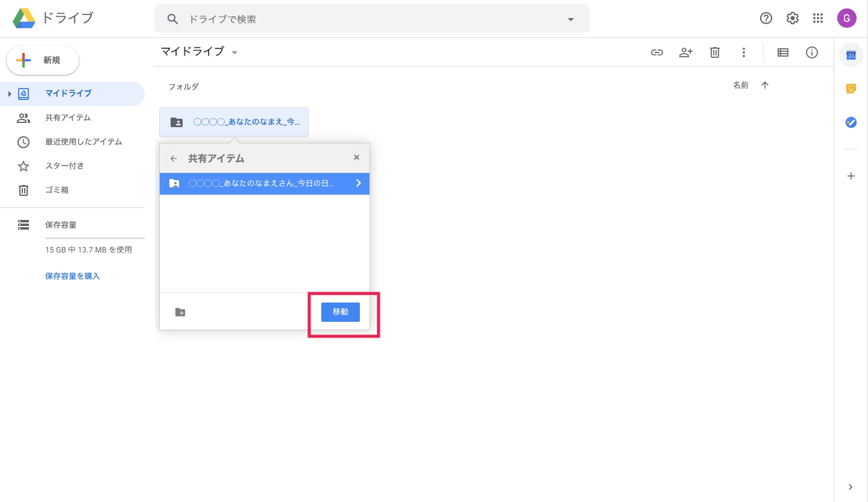Open the more actions three-dot menu
The height and width of the screenshot is (502, 868).
coord(744,52)
